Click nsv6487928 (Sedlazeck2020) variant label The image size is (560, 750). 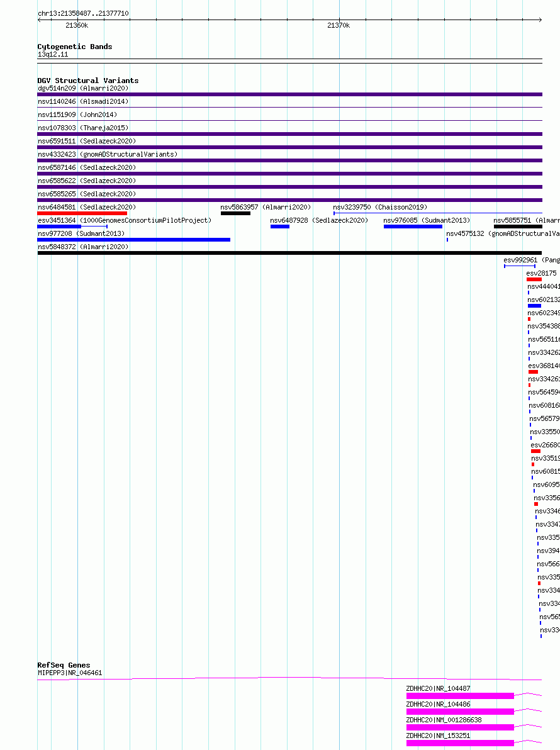point(319,220)
